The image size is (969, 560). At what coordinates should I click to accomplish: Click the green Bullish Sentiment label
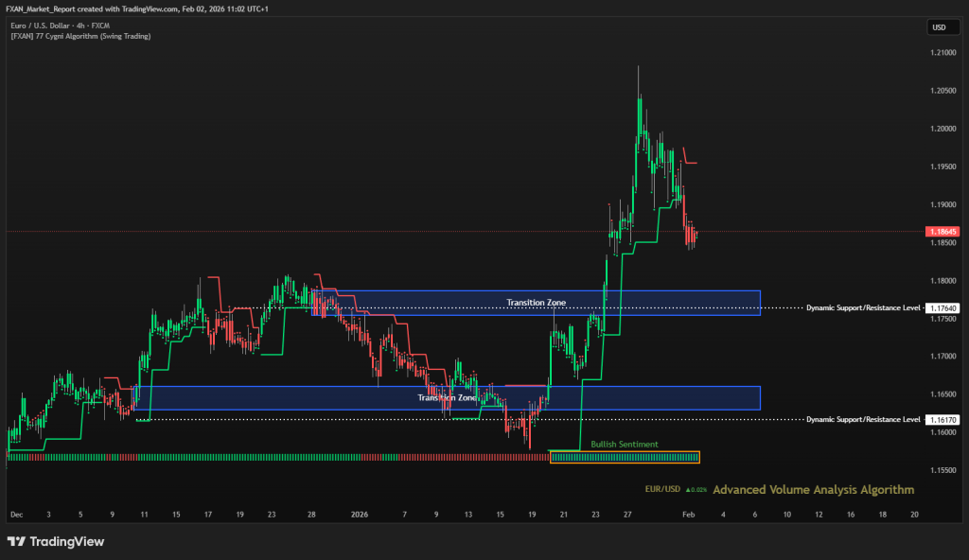point(624,444)
